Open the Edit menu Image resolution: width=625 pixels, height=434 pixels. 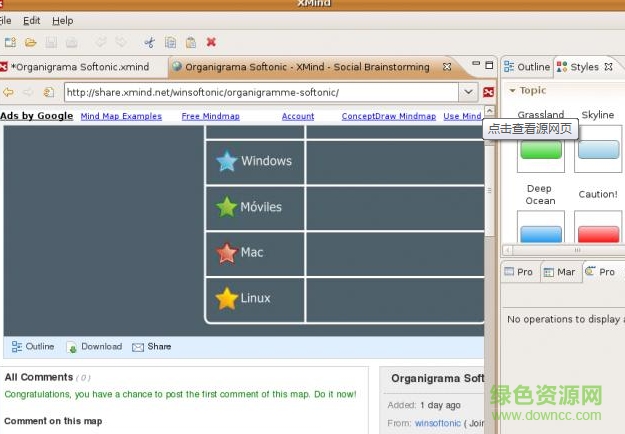31,21
